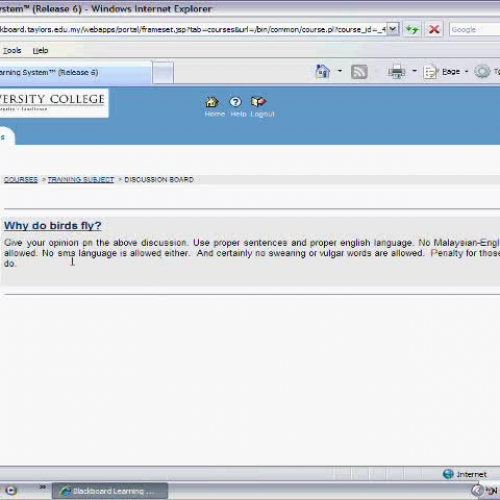Expand the Print options dropdown arrow

[x=414, y=71]
